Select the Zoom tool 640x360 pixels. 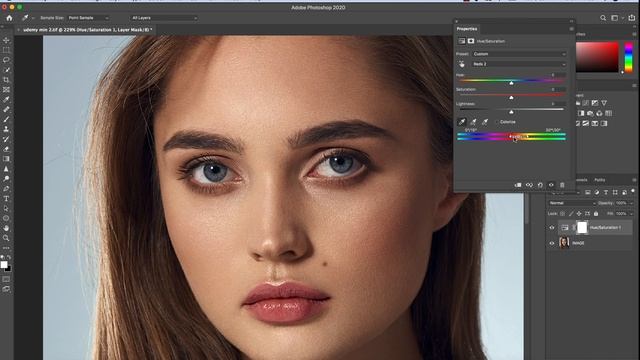pos(6,238)
